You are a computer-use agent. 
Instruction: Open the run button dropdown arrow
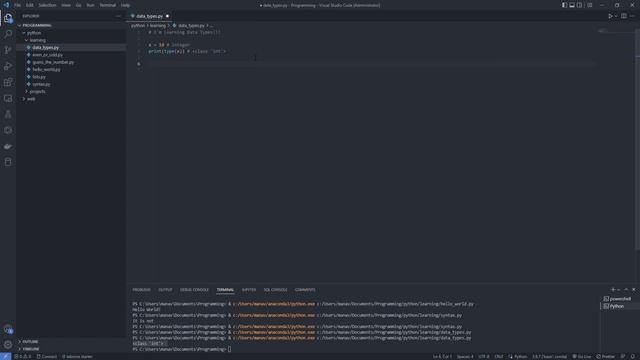616,16
